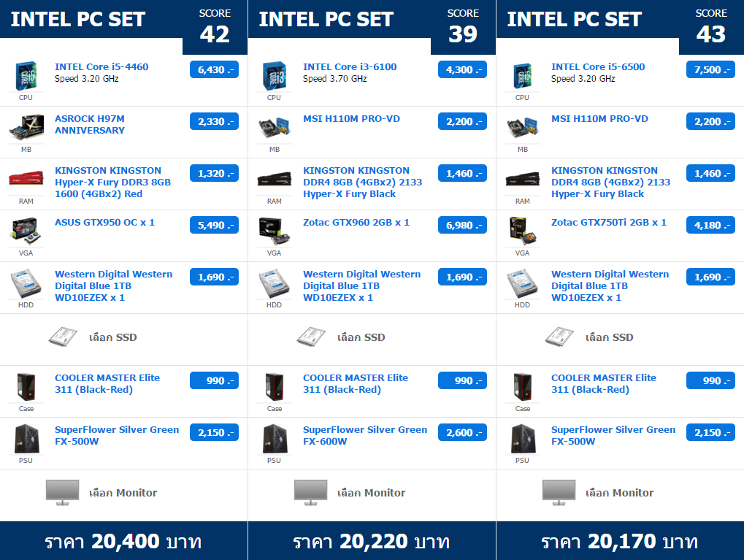744x560 pixels.
Task: Click the 6,980 price button for GTX960
Action: click(462, 226)
